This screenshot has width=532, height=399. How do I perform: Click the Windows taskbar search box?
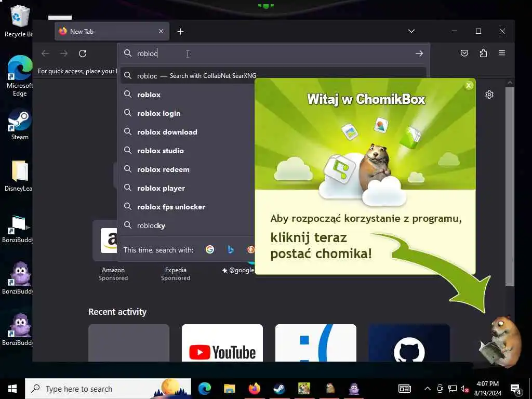[x=108, y=389]
